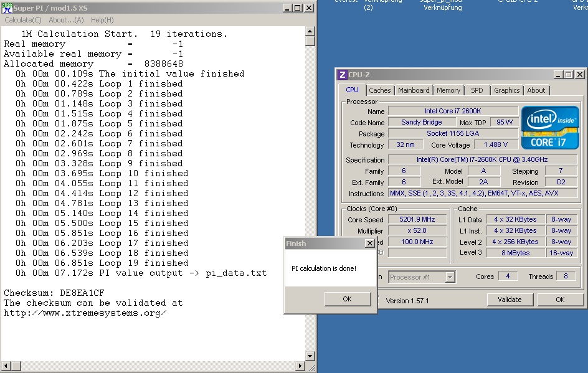The width and height of the screenshot is (588, 373).
Task: Click the Super PI title bar icon
Action: click(7, 8)
